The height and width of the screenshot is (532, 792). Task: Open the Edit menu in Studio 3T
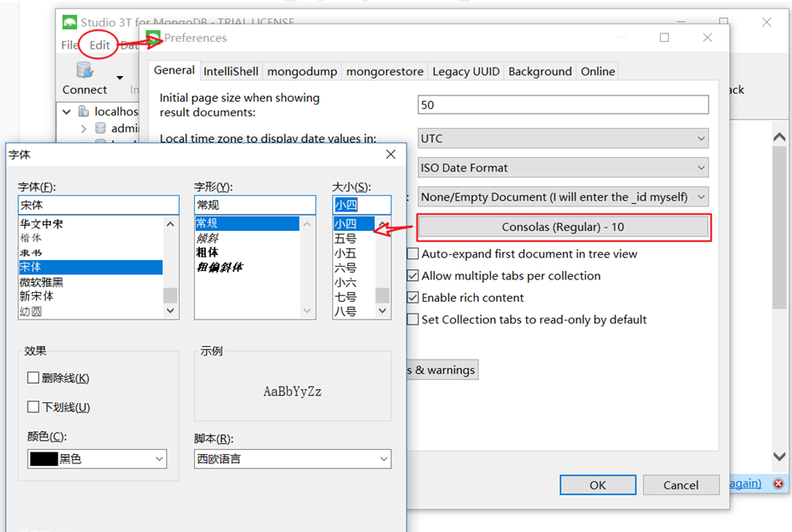coord(100,45)
